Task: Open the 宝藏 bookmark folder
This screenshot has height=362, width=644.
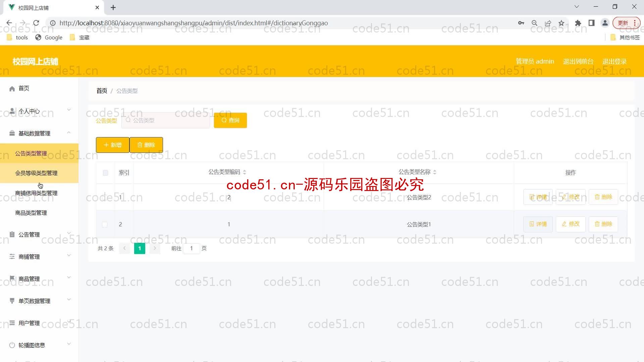Action: [x=79, y=38]
